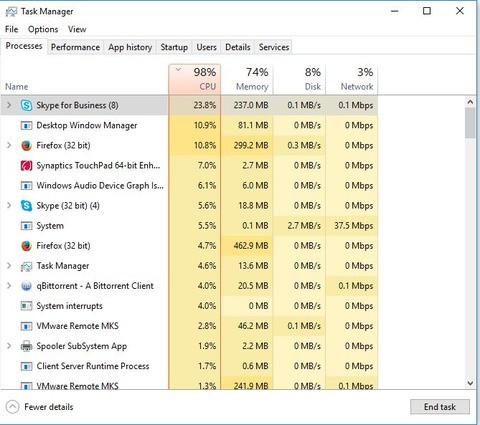Open the File menu
Screen dimensions: 480x425
click(x=12, y=29)
